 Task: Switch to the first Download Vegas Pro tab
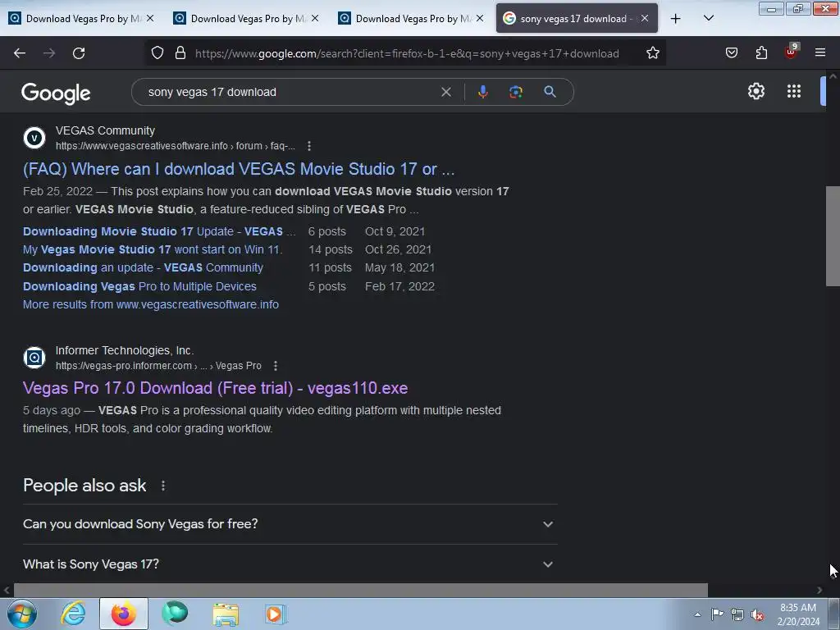pos(80,19)
